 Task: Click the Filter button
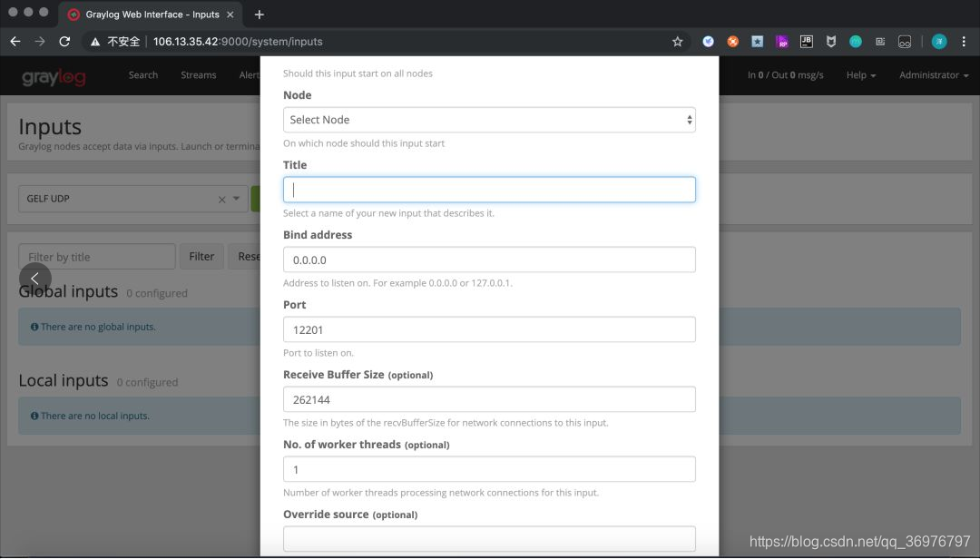click(x=201, y=257)
